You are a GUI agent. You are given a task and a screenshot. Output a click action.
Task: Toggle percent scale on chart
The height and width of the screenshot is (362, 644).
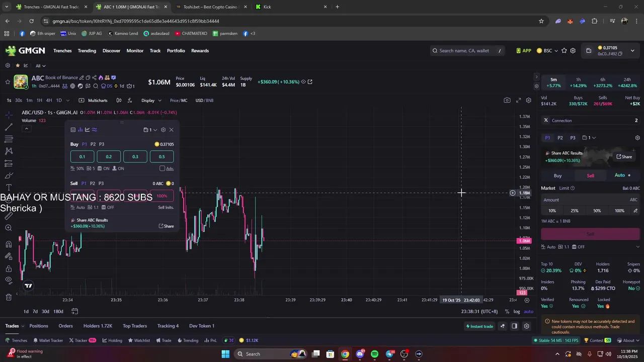coord(507,312)
